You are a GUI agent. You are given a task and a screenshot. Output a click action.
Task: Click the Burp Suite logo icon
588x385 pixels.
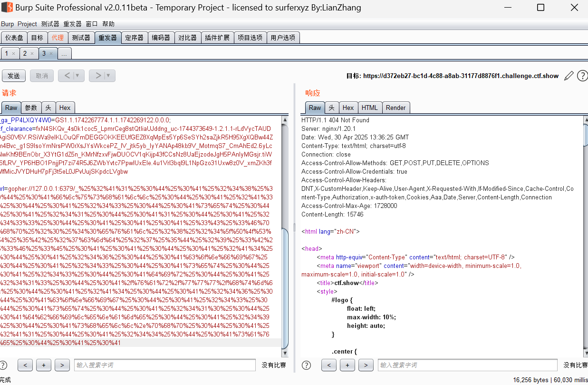tap(7, 8)
